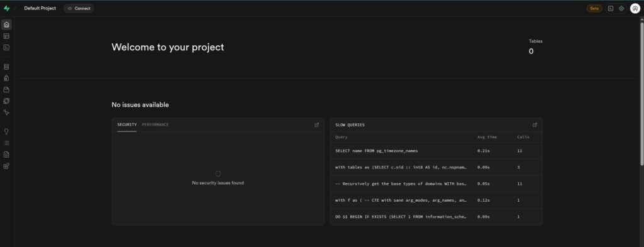Click the Home icon in sidebar
Viewport: 644px width, 247px height.
click(6, 25)
